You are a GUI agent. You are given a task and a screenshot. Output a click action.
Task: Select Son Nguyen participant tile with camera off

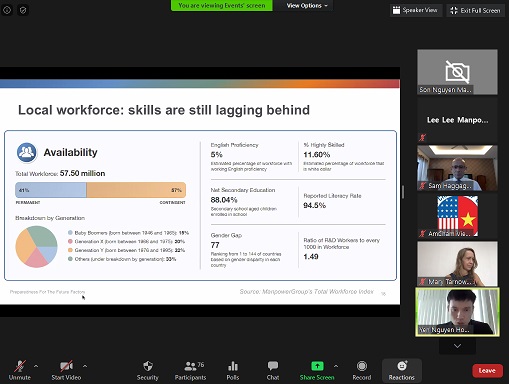(x=457, y=72)
